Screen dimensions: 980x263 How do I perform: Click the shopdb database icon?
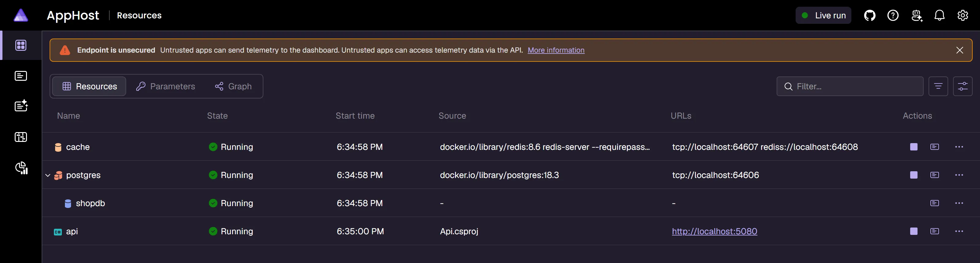[x=68, y=204]
